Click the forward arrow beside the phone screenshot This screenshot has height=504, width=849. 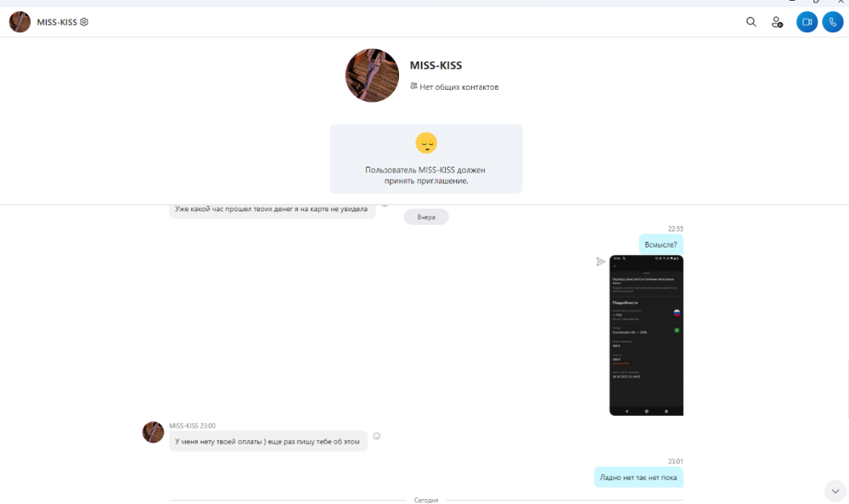[600, 262]
